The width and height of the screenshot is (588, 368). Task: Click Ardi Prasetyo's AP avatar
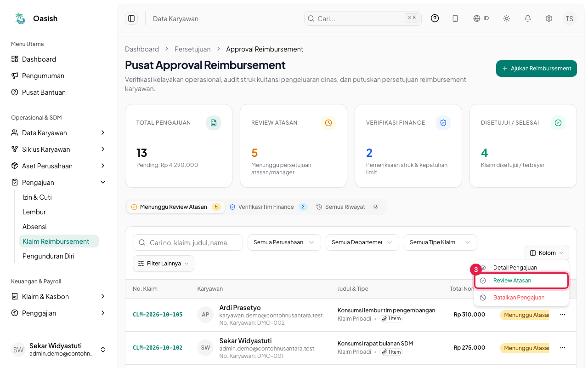tap(205, 315)
